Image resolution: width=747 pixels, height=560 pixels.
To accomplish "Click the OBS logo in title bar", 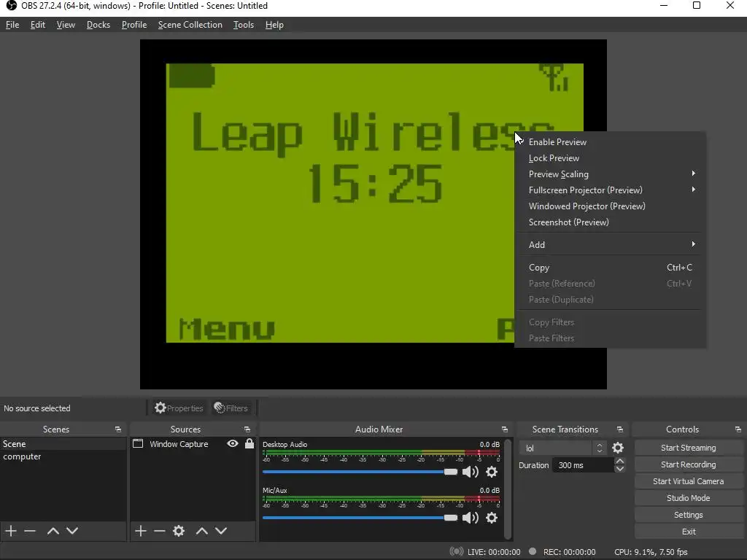I will (12, 6).
